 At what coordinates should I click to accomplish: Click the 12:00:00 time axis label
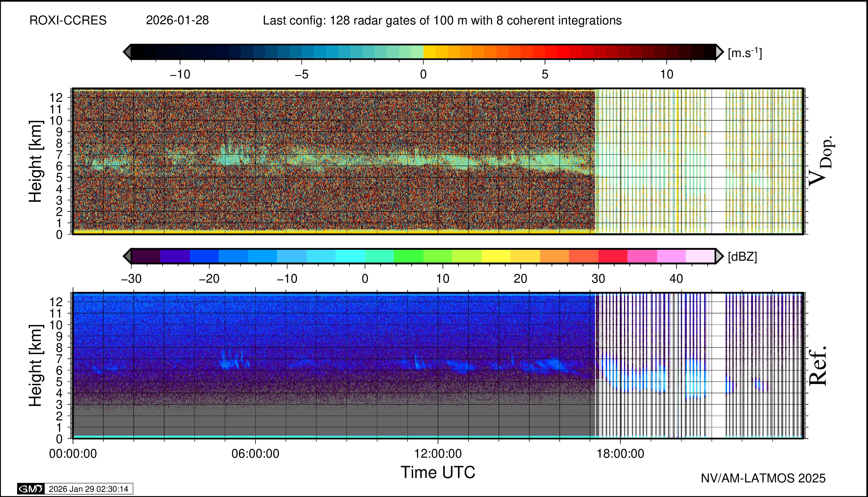pos(438,454)
